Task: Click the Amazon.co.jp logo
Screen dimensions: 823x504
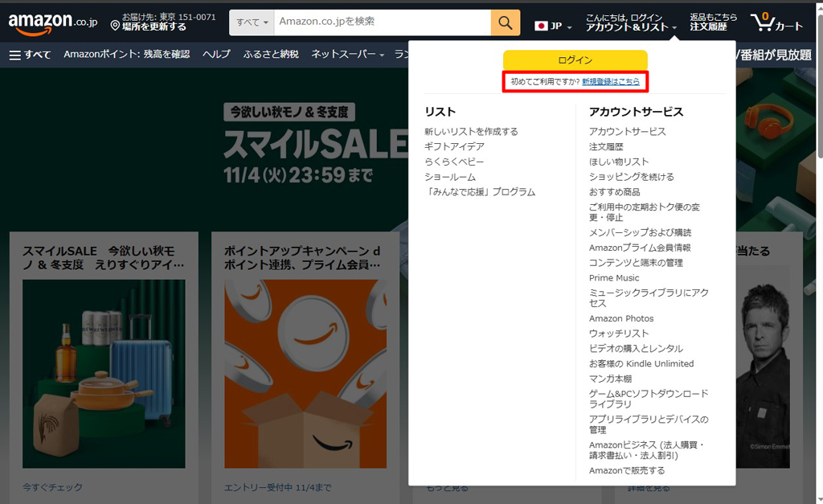Action: coord(52,23)
